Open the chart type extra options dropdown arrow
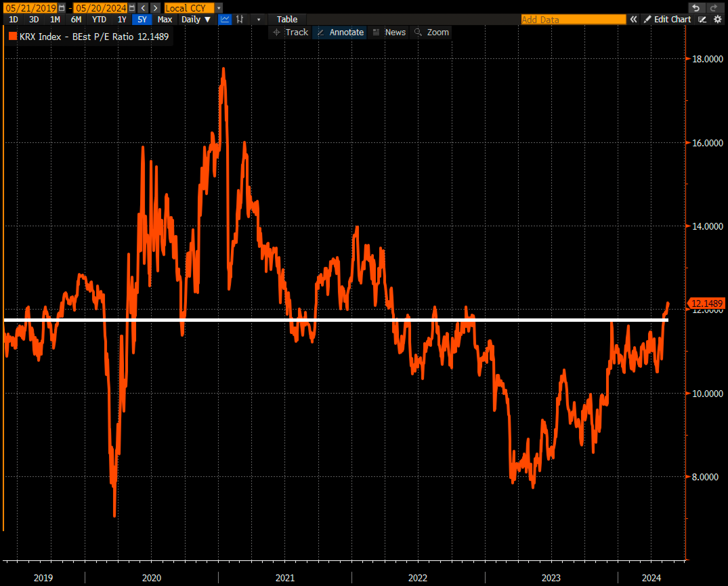This screenshot has width=728, height=586. [259, 20]
